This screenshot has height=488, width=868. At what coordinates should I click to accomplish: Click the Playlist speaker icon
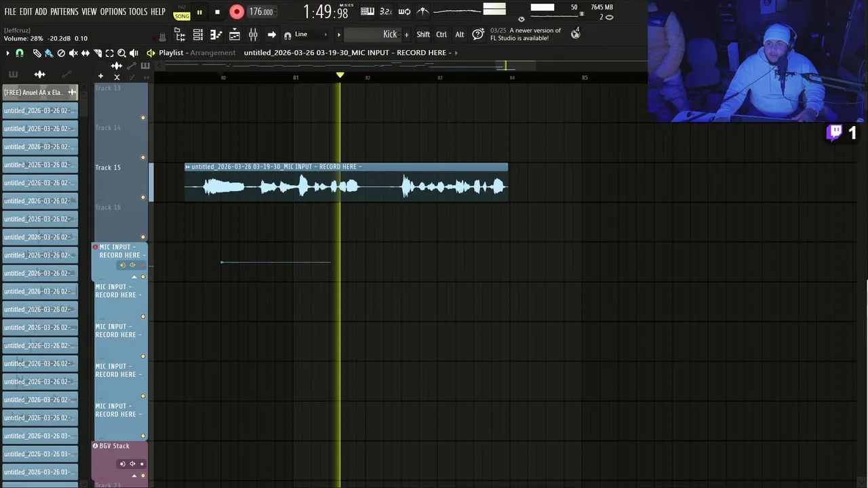151,53
